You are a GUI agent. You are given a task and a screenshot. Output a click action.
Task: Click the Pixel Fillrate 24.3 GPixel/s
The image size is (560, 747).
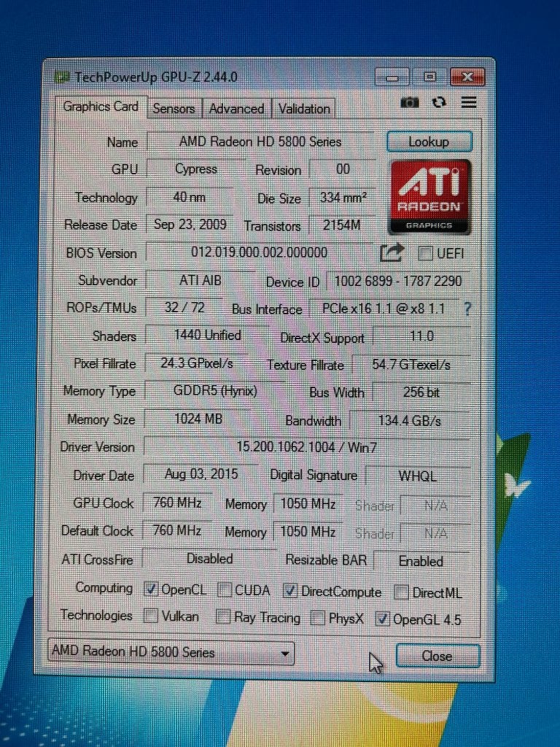tap(196, 363)
